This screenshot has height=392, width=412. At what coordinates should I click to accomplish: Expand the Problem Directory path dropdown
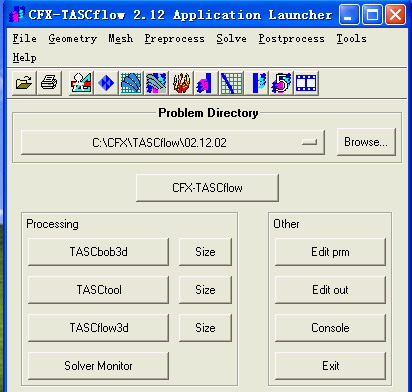tap(173, 143)
